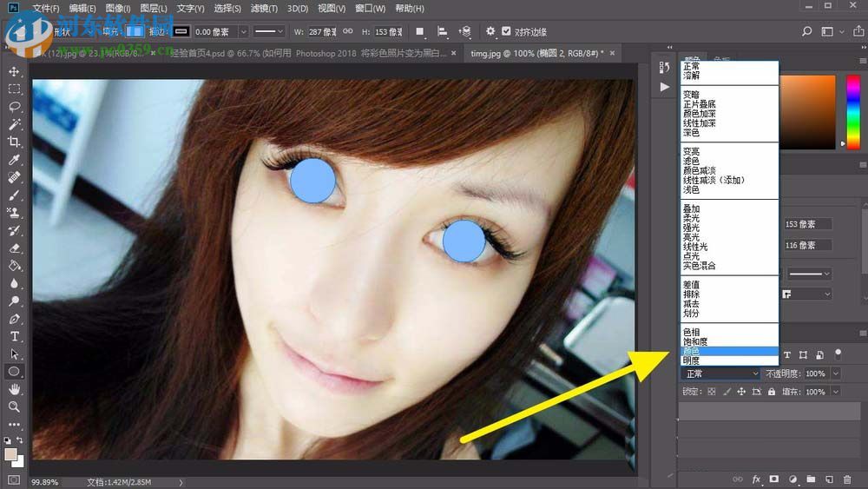Click the Share export icon

click(x=858, y=31)
